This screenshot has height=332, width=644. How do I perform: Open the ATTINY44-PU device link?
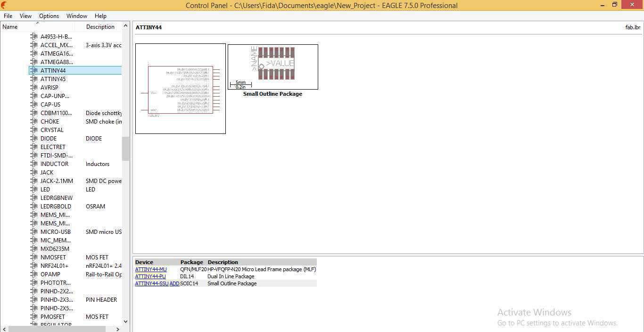(x=150, y=276)
